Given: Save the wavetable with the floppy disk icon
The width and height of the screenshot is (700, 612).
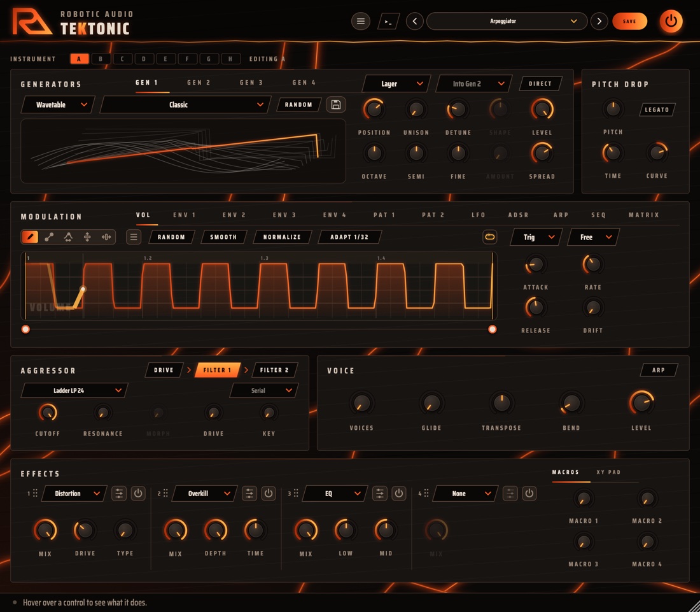Looking at the screenshot, I should coord(336,104).
